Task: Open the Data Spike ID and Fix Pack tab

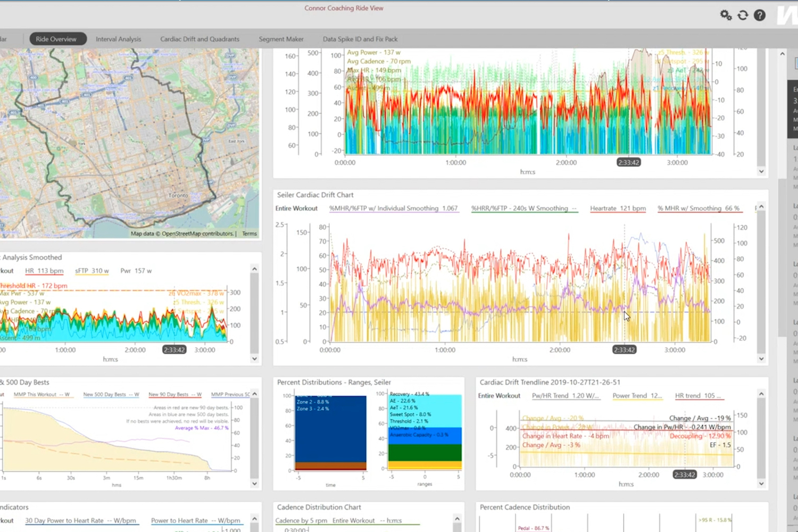Action: pyautogui.click(x=360, y=39)
